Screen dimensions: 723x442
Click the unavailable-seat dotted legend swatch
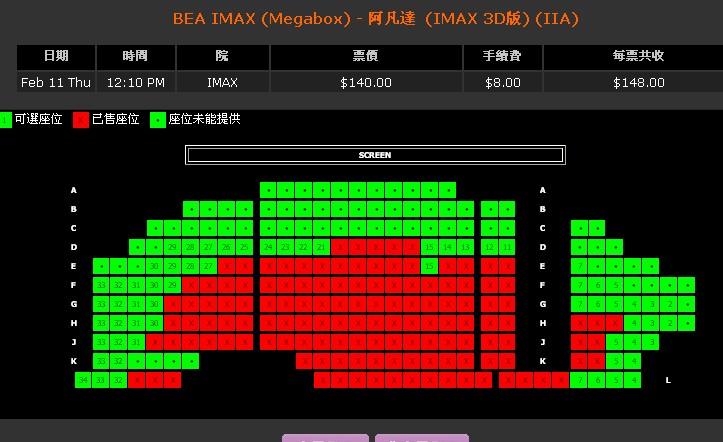158,120
